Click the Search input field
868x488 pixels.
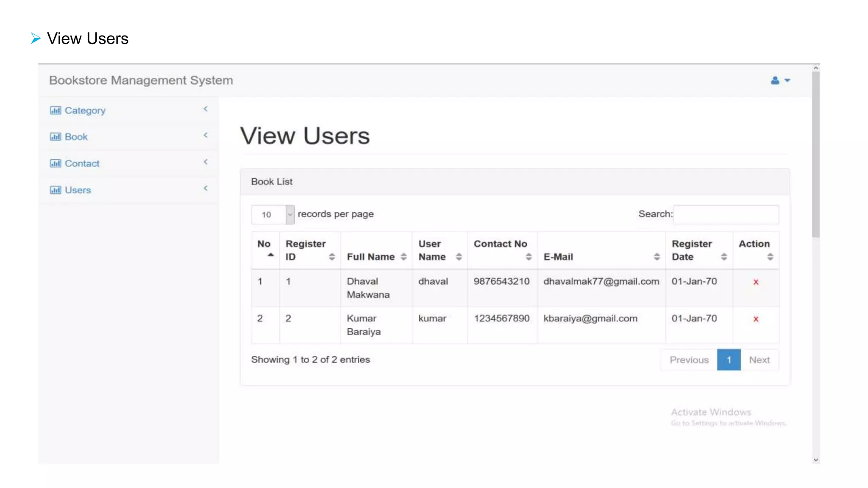(726, 215)
